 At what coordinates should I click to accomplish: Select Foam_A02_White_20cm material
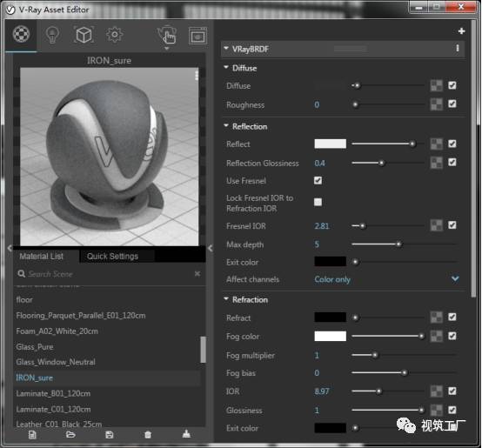tap(57, 331)
